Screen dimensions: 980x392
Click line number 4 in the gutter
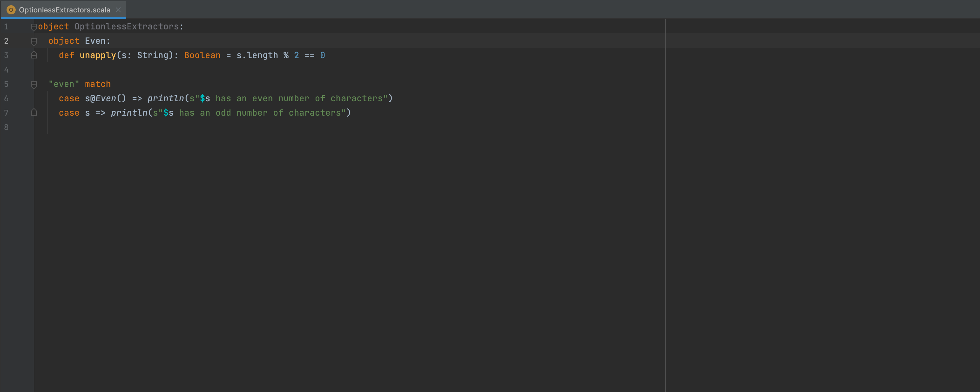6,70
